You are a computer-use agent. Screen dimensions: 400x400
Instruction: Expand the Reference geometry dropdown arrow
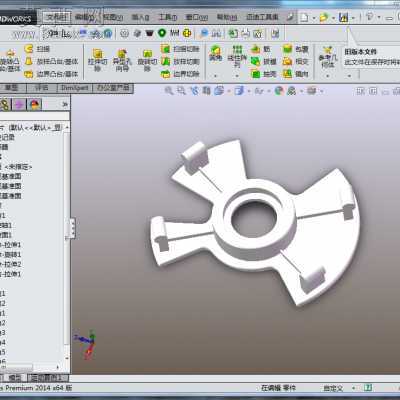(328, 76)
